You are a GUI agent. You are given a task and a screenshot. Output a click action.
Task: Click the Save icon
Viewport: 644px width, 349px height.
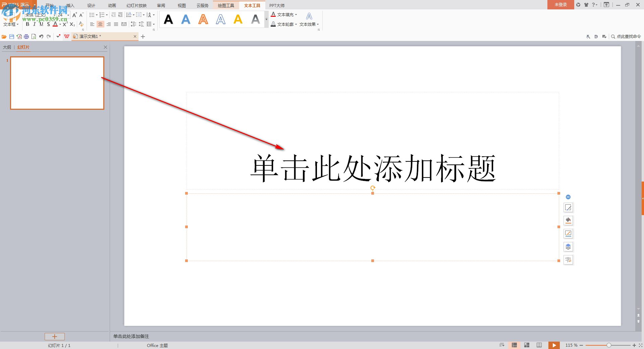[x=11, y=36]
